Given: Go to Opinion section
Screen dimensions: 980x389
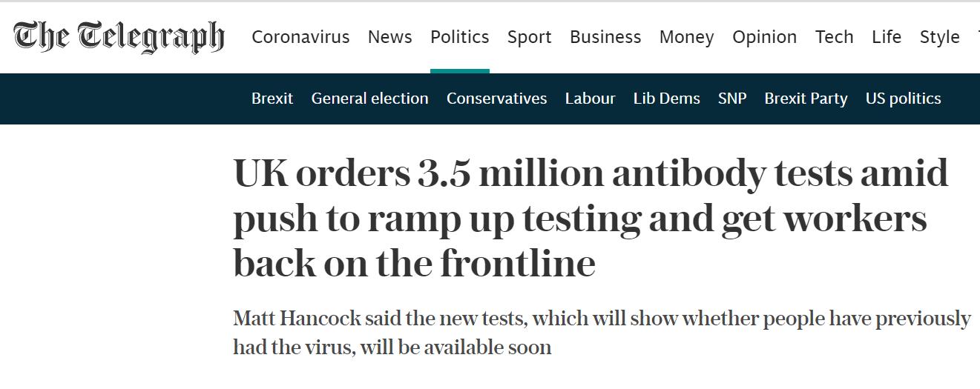Looking at the screenshot, I should (764, 37).
